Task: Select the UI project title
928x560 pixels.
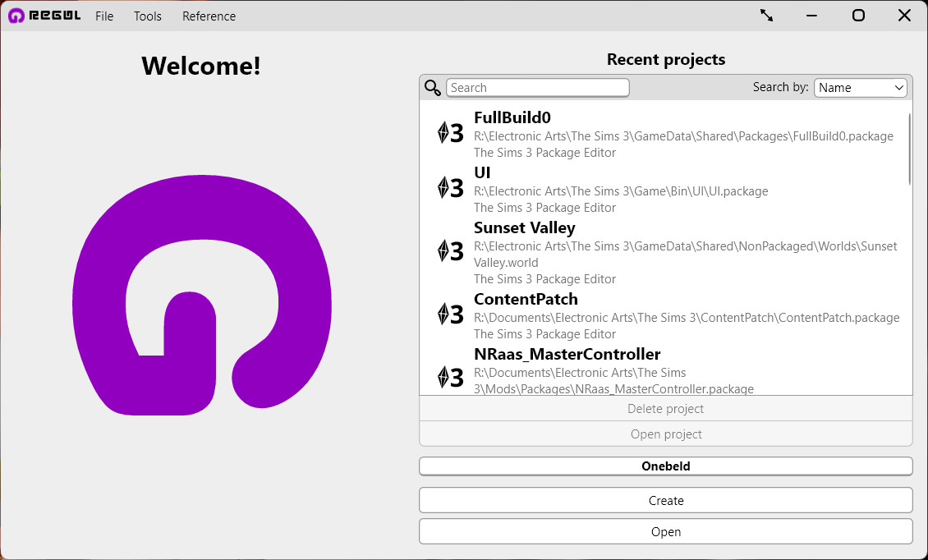Action: pos(482,173)
